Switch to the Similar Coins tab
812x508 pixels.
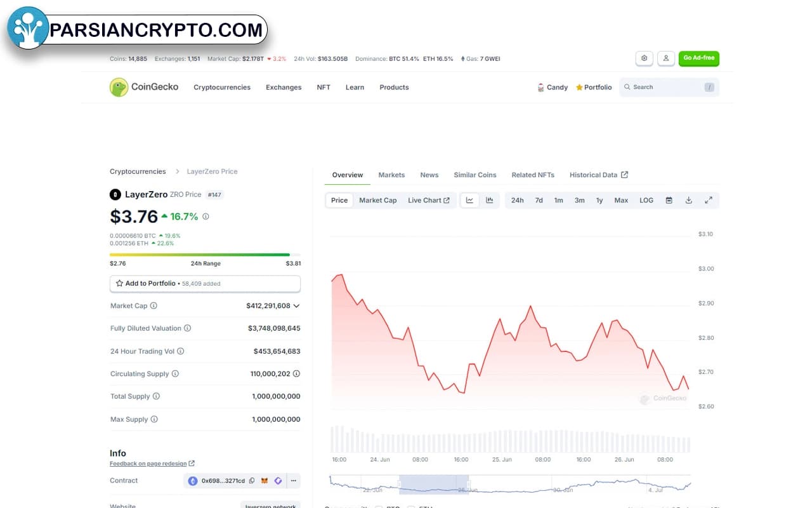coord(475,175)
